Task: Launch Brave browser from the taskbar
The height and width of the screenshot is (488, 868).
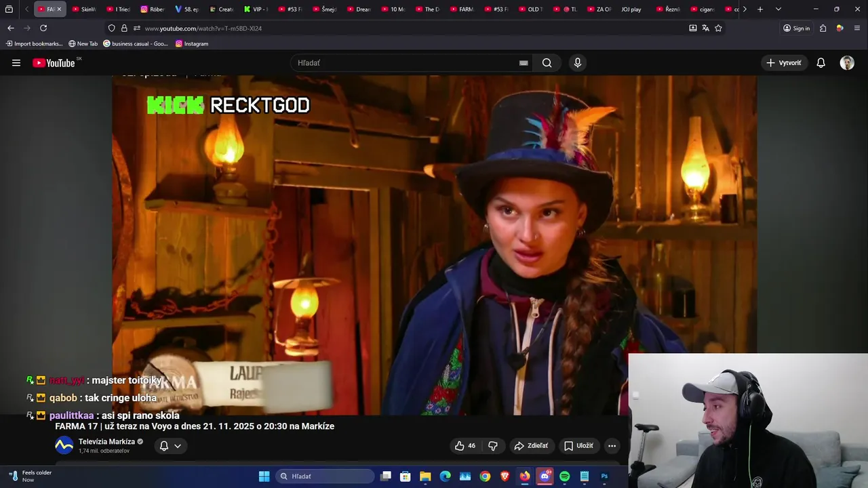Action: point(505,476)
